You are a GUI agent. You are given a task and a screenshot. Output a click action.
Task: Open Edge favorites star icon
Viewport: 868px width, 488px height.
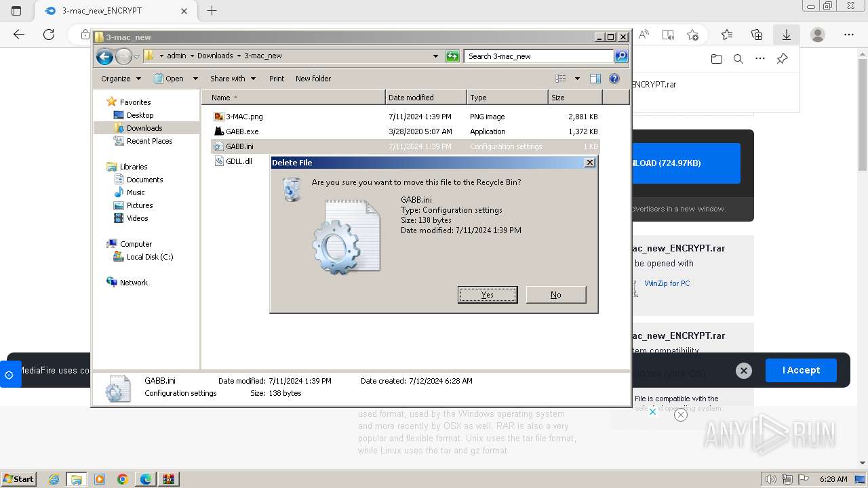[727, 35]
